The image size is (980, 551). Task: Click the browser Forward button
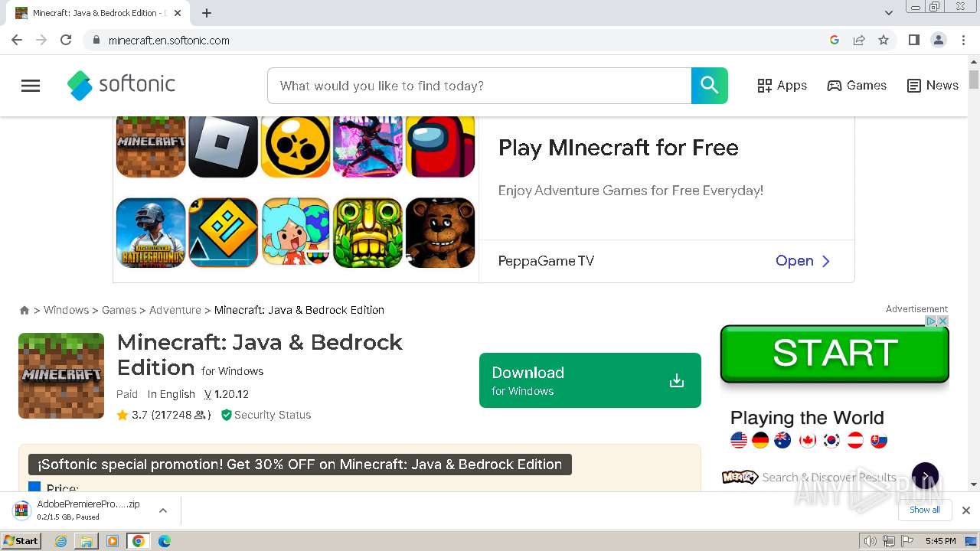click(x=41, y=40)
